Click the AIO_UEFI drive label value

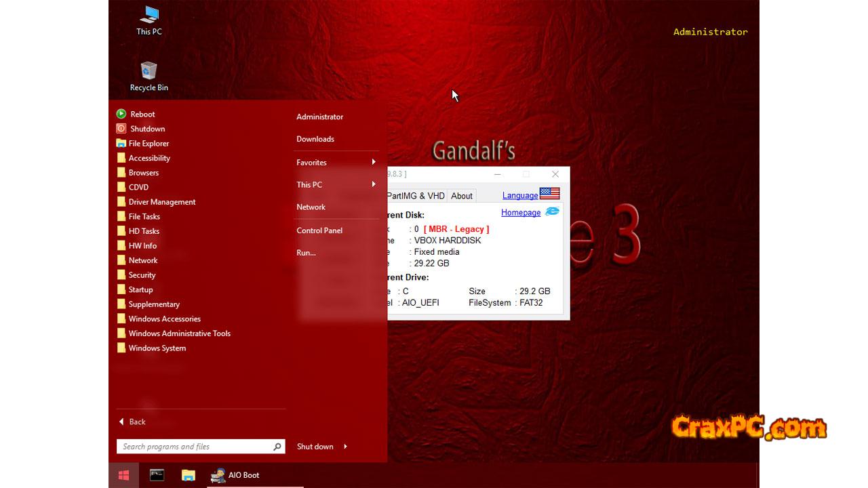(420, 303)
